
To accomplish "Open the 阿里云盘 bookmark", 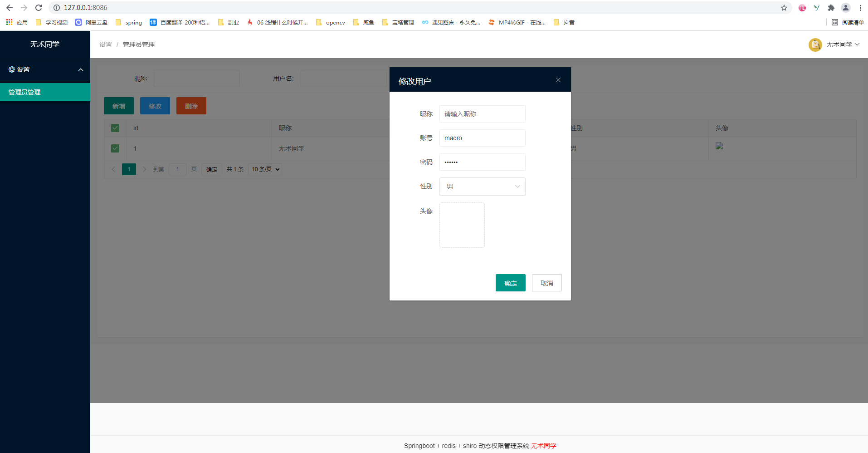I will click(91, 22).
